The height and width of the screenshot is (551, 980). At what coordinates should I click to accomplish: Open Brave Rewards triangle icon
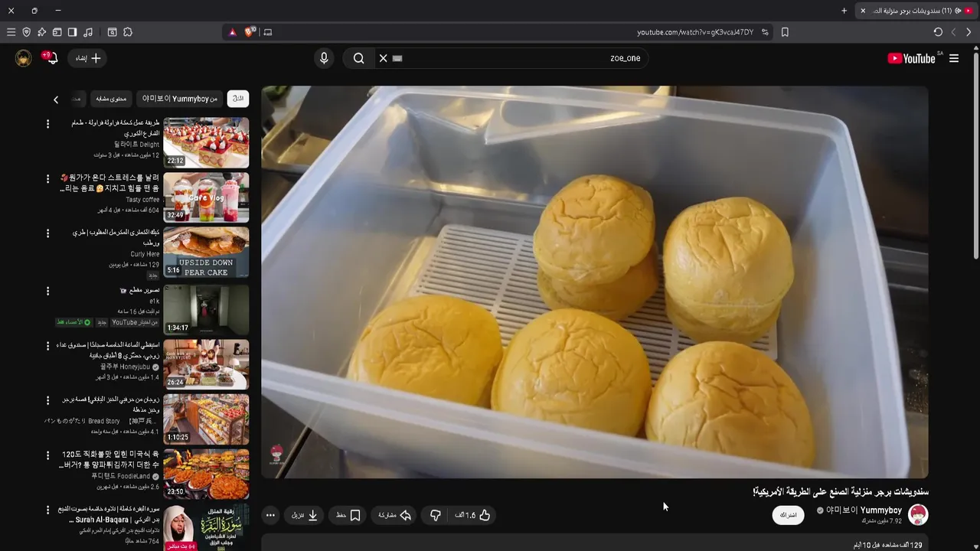(233, 32)
